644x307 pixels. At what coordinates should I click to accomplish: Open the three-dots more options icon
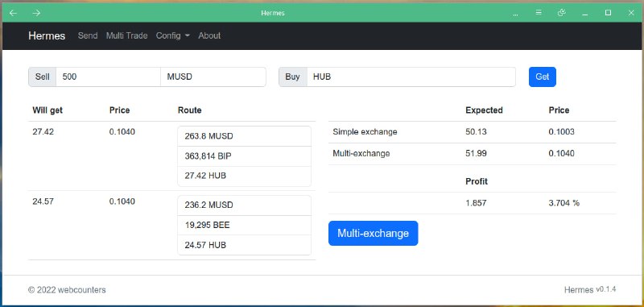[515, 14]
